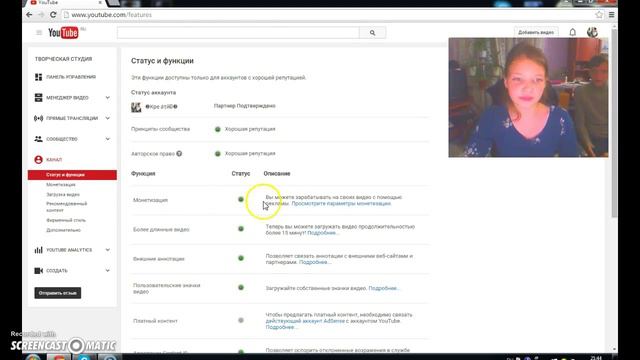Open Прямые трансляции live streaming icon
Viewport: 640px width, 360px height.
(38, 118)
